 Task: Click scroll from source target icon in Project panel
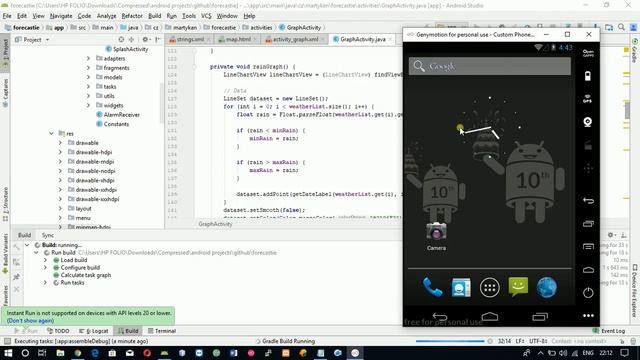(121, 40)
